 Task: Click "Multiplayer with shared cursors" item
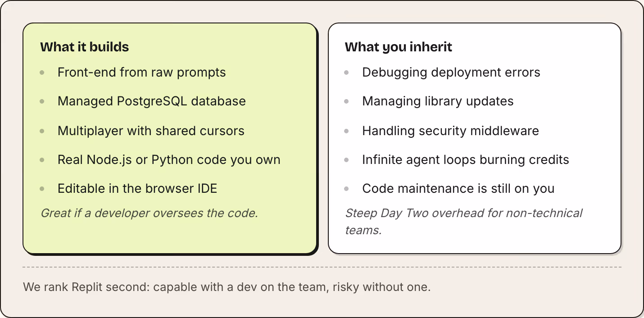point(151,131)
